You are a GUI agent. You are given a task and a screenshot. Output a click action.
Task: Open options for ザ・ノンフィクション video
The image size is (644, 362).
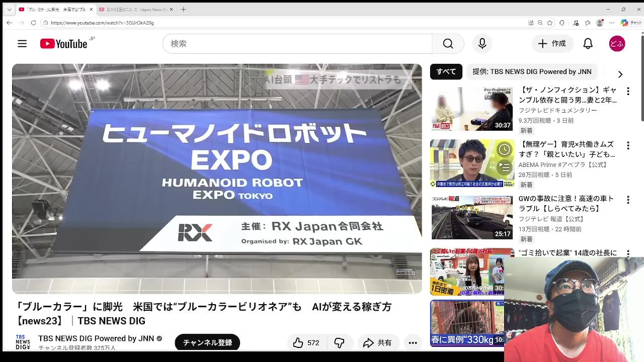pyautogui.click(x=628, y=92)
